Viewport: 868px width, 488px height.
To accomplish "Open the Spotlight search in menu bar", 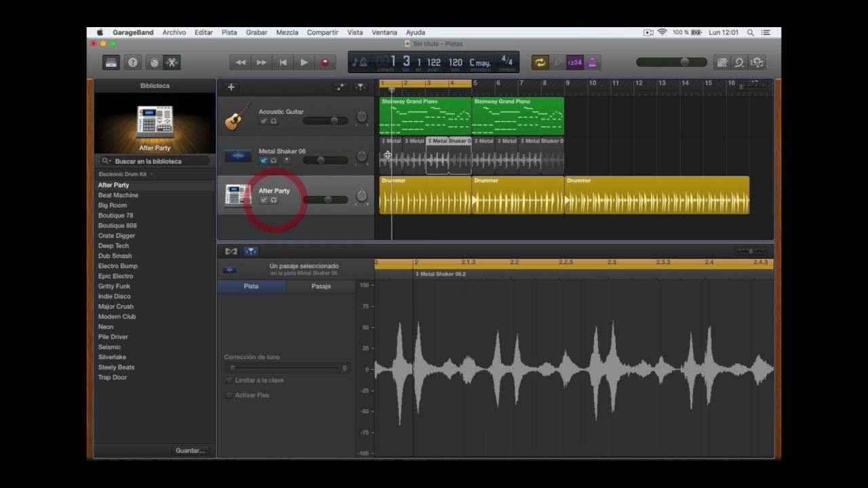I will tap(750, 32).
